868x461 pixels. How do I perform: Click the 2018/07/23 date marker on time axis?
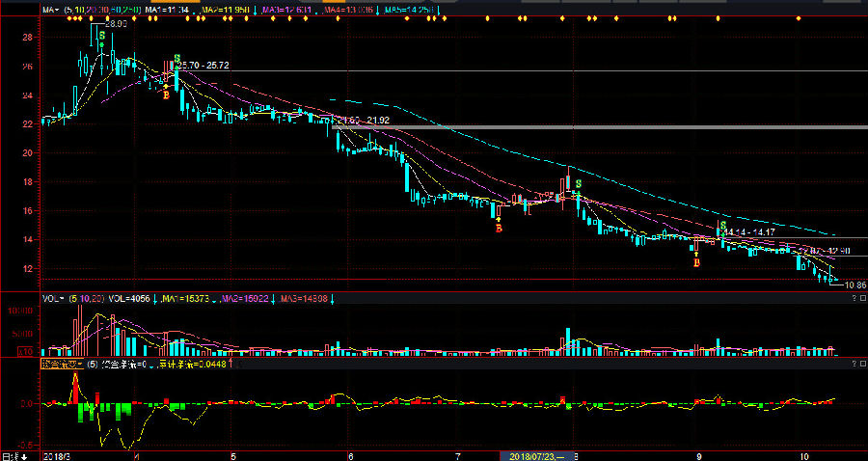[535, 455]
